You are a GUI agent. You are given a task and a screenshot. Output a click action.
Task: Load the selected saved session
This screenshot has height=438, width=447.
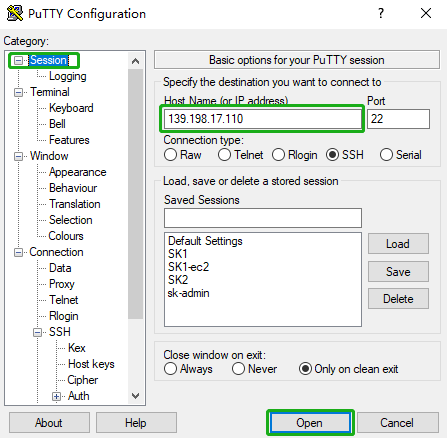click(x=398, y=244)
